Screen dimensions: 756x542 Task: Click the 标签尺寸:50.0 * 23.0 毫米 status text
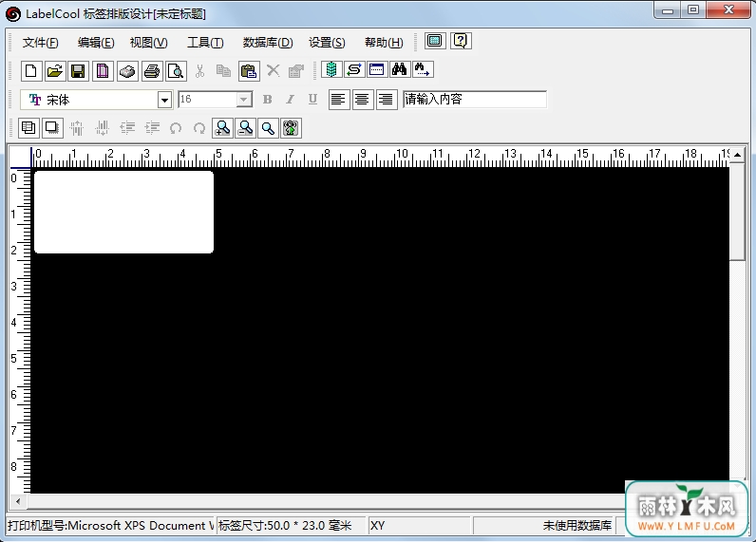[285, 525]
